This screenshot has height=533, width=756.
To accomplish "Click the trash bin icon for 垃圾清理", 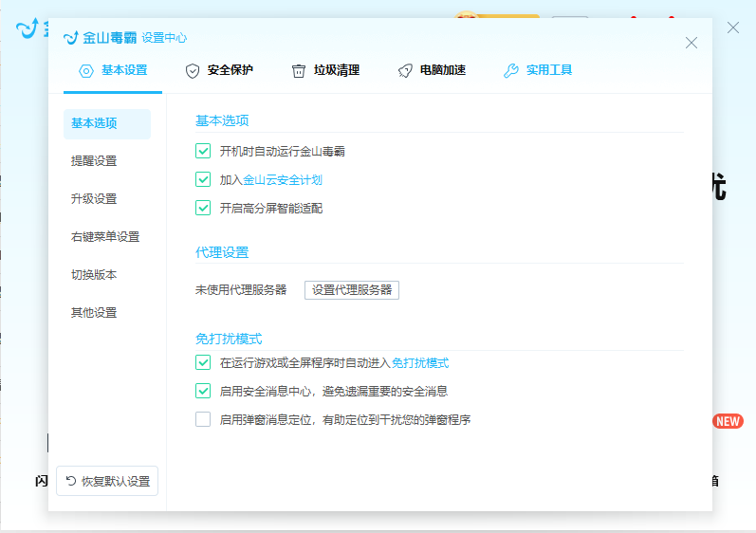I will [299, 70].
